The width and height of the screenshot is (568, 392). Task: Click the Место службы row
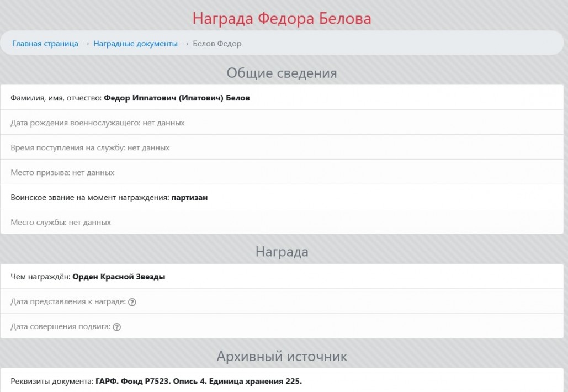pos(61,222)
